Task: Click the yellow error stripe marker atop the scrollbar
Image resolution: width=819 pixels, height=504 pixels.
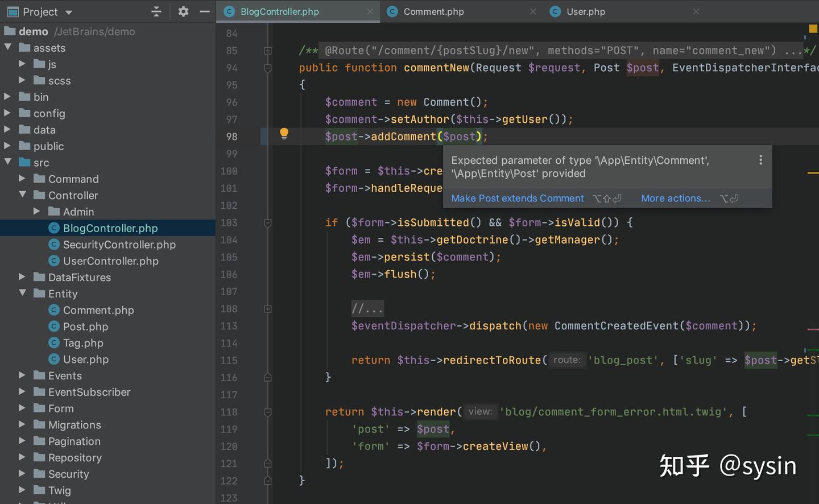Action: pos(812,27)
